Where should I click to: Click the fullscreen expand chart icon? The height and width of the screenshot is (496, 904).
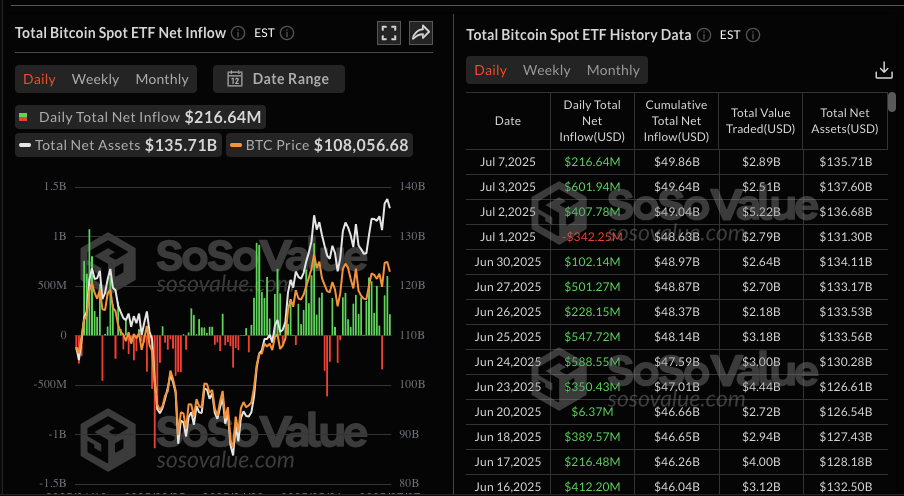(x=389, y=33)
